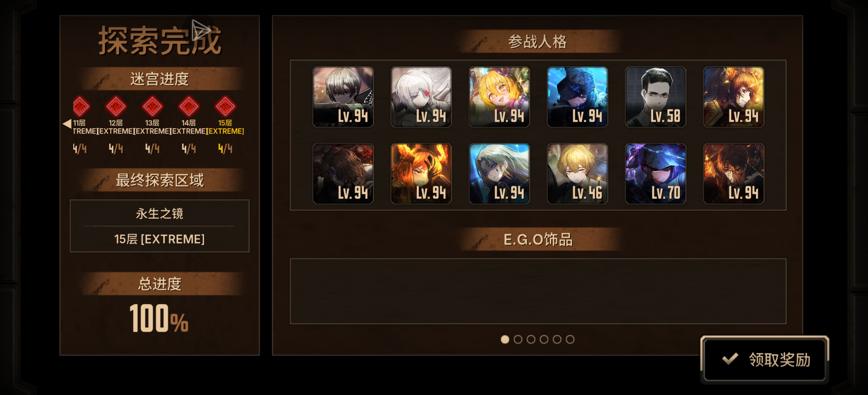
Task: Select the first filled page indicator dot
Action: tap(505, 339)
